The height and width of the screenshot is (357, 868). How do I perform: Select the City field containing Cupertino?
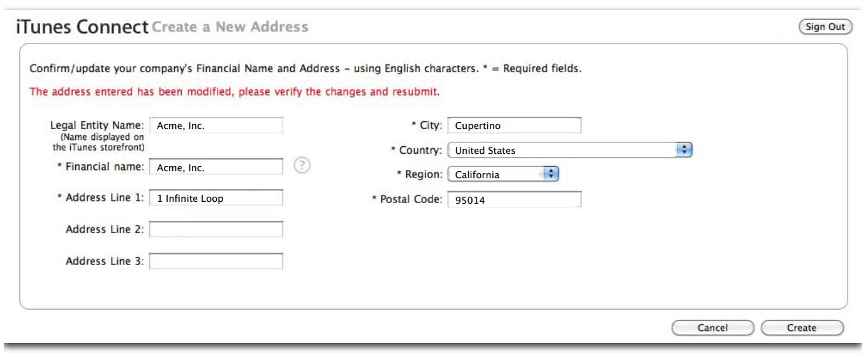[x=515, y=126]
